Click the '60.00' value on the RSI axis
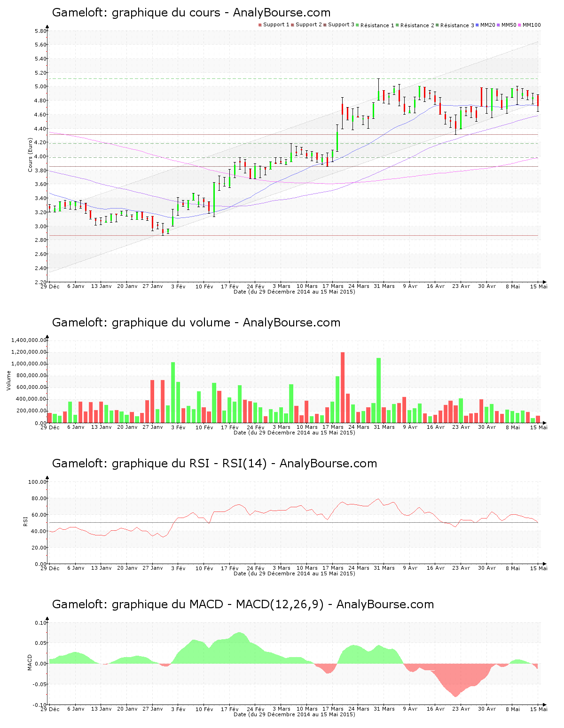 (39, 515)
